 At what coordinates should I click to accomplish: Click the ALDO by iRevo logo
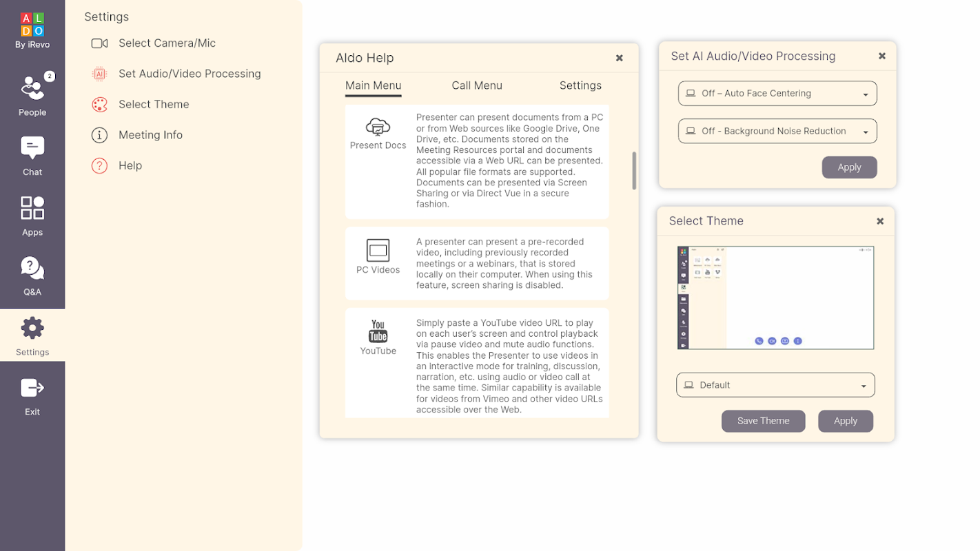tap(32, 31)
